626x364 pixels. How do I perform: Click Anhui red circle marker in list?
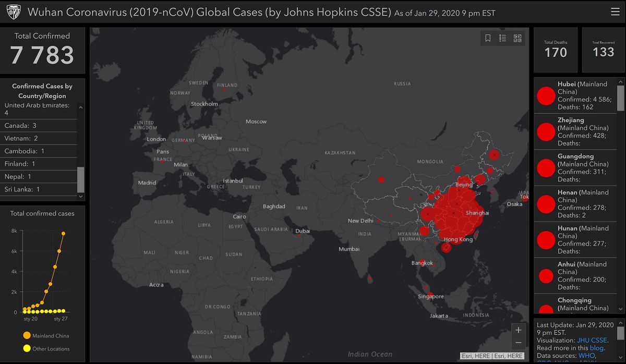[546, 276]
